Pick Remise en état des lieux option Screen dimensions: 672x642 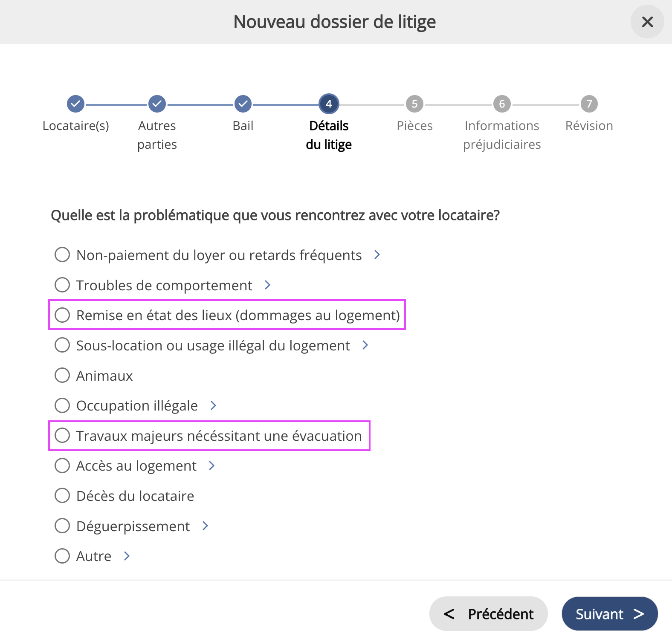tap(62, 315)
